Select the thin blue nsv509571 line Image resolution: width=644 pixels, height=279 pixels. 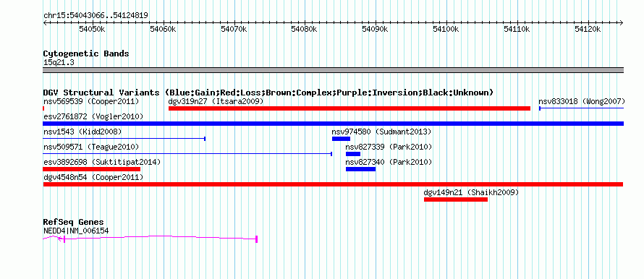click(x=187, y=154)
